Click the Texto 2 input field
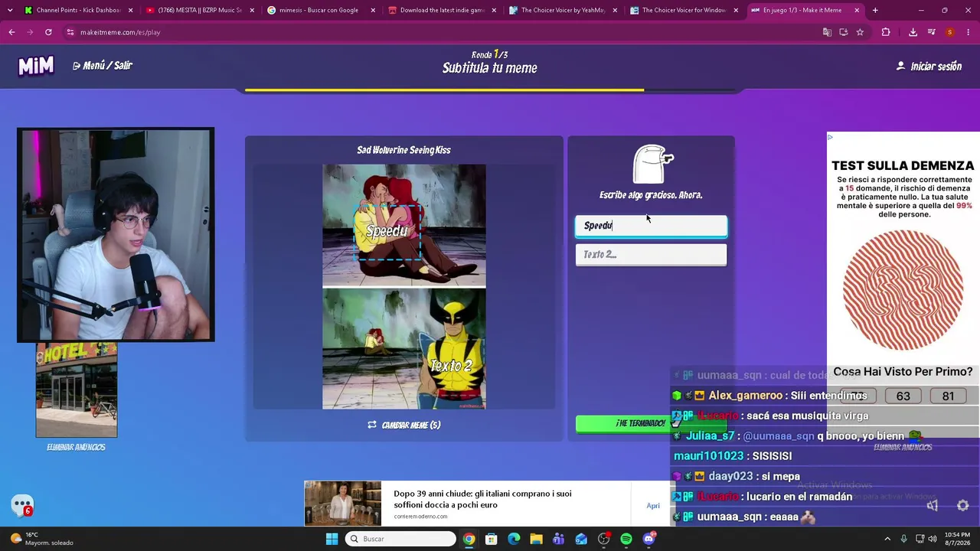The width and height of the screenshot is (980, 551). click(x=651, y=254)
